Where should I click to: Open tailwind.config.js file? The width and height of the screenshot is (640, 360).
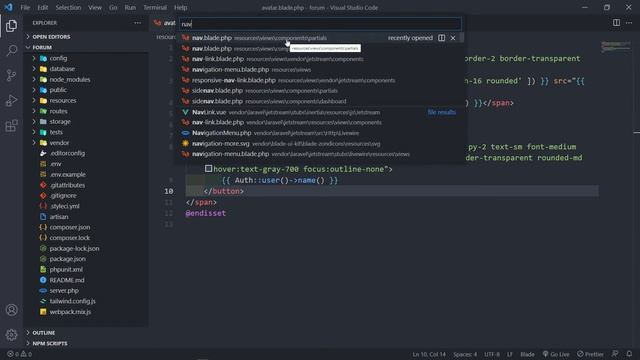86,301
